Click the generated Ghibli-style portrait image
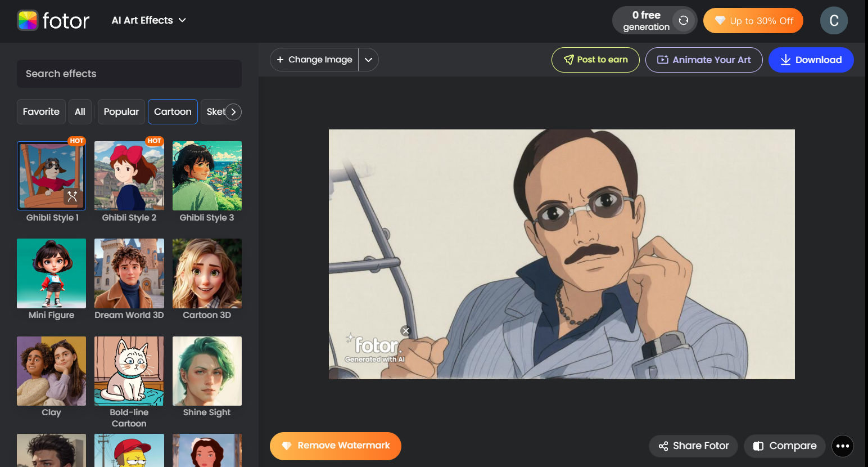Image resolution: width=868 pixels, height=467 pixels. [x=562, y=254]
